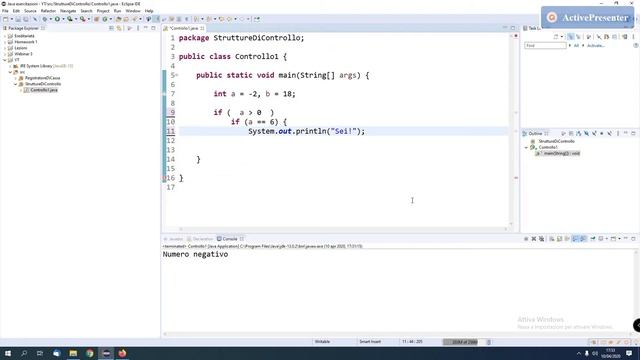Click the Save All toolbar icon

pos(26,19)
